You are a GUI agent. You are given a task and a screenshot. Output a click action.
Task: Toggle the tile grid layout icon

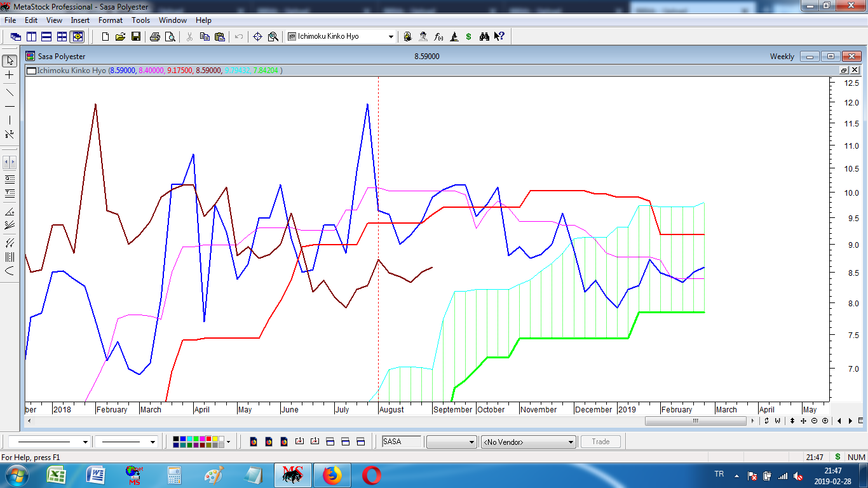tap(62, 37)
